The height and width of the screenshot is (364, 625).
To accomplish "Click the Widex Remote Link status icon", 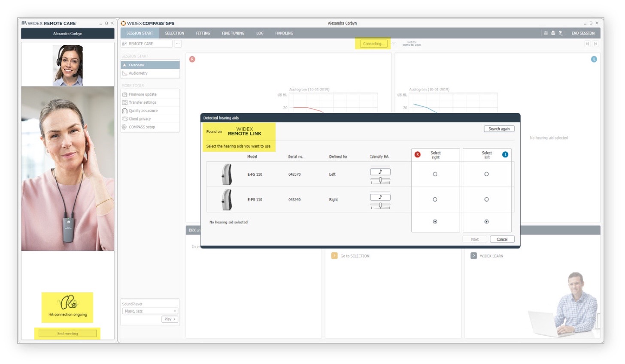I will coord(411,44).
